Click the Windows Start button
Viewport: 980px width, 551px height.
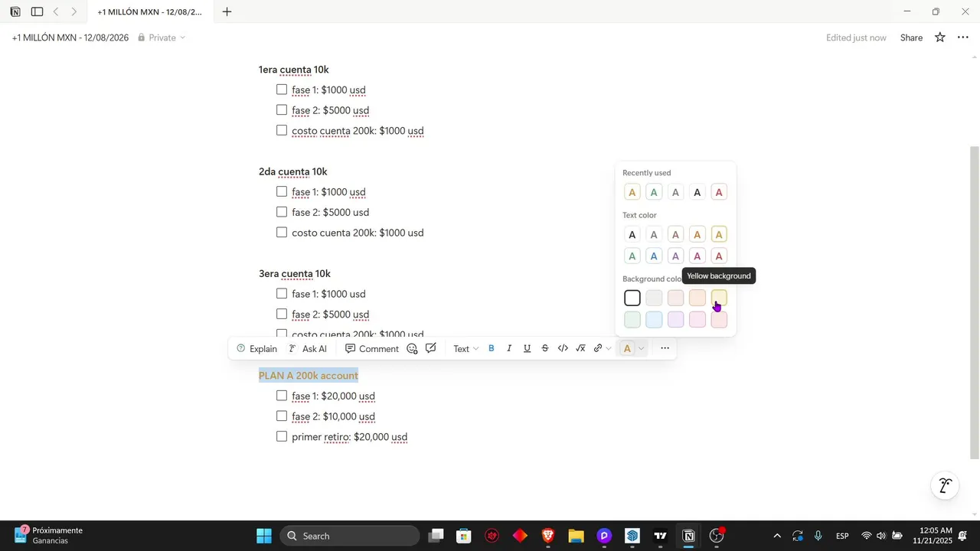264,536
